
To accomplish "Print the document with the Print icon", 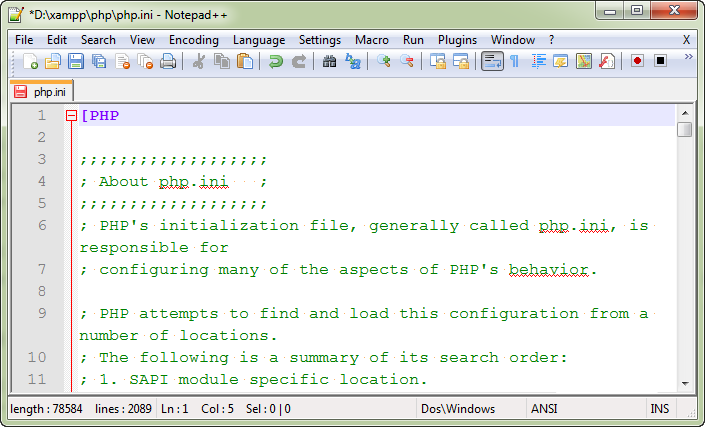I will pos(168,61).
